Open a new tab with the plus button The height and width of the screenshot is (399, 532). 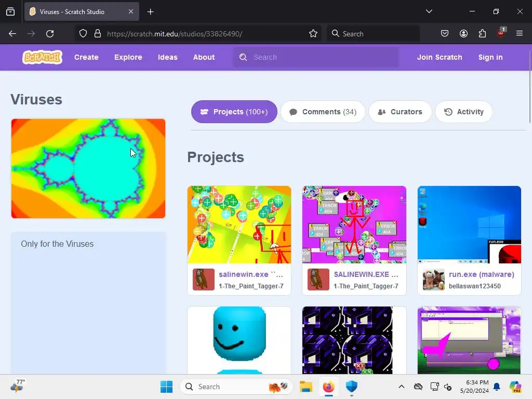(x=150, y=12)
